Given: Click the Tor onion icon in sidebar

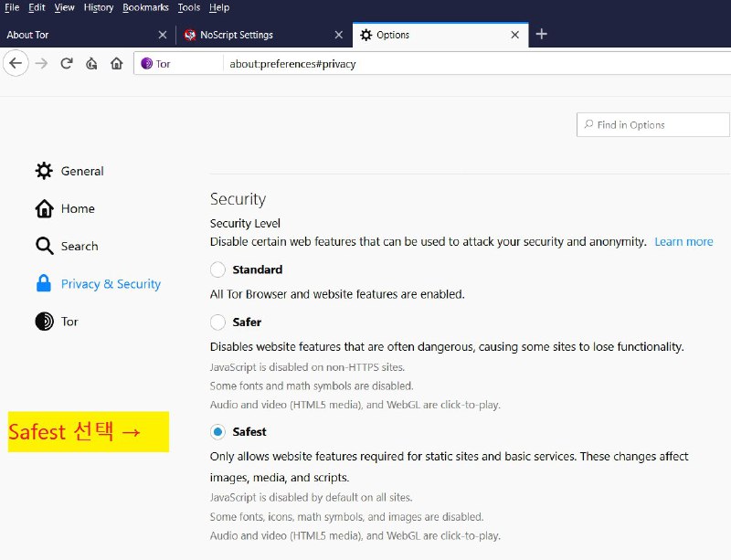Looking at the screenshot, I should click(x=44, y=322).
